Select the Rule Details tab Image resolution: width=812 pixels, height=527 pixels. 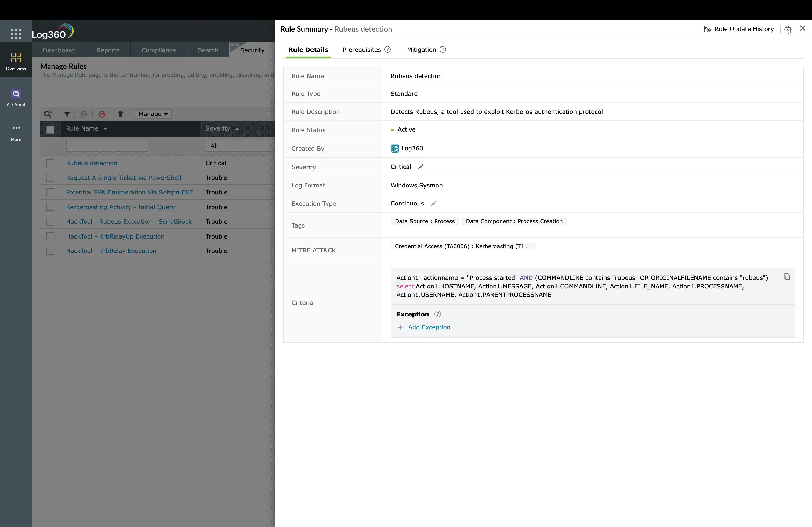(x=308, y=50)
